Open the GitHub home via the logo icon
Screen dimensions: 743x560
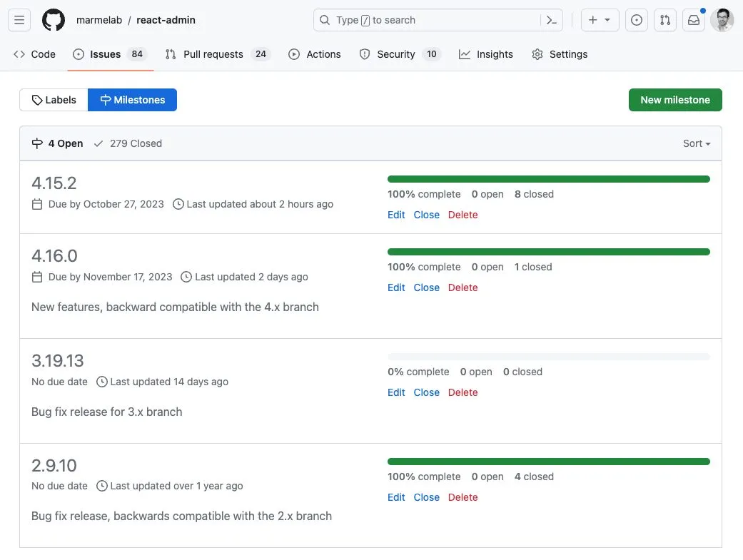pos(54,20)
